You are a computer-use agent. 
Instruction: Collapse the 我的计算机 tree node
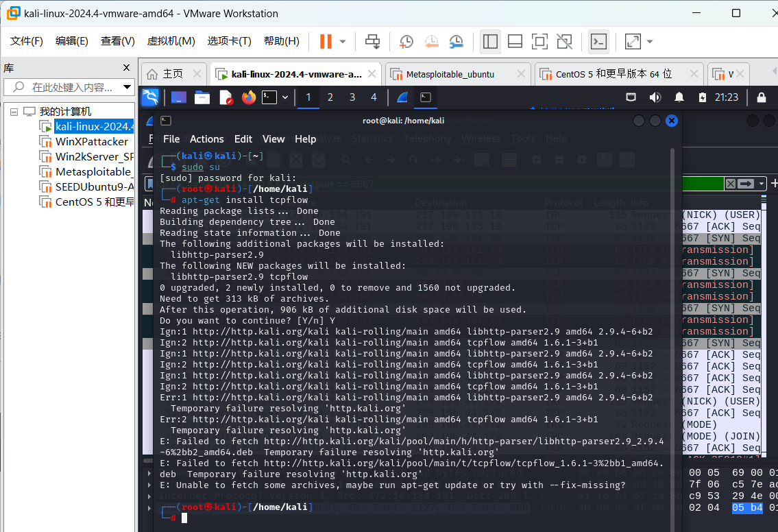coord(14,112)
